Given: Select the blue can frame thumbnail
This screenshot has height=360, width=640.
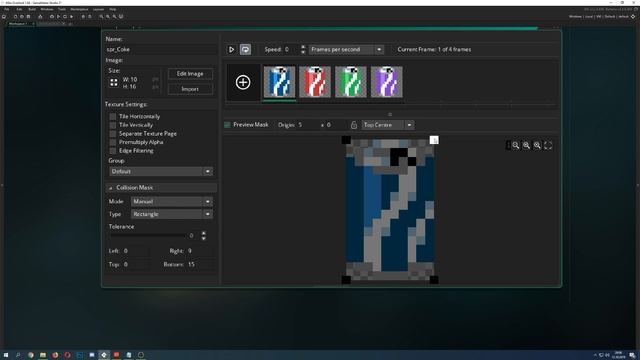Looking at the screenshot, I should pyautogui.click(x=279, y=82).
